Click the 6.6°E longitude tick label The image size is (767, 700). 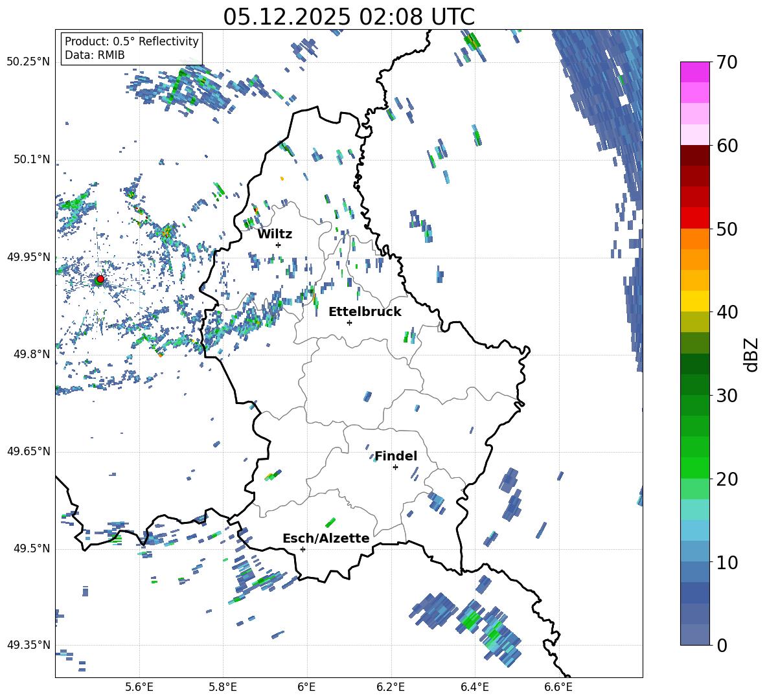click(558, 687)
